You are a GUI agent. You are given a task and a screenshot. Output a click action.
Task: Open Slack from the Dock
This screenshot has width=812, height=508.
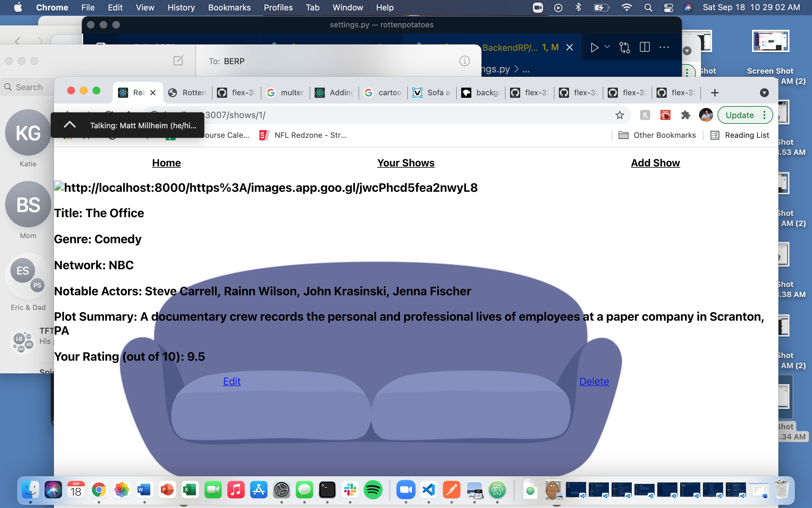(350, 490)
